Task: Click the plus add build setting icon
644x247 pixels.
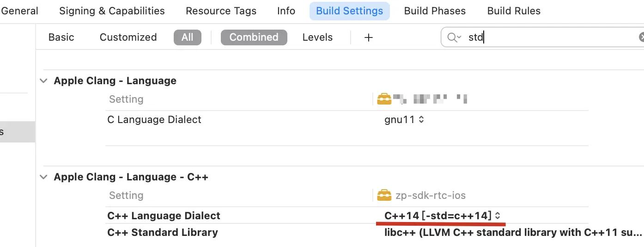Action: click(x=368, y=37)
